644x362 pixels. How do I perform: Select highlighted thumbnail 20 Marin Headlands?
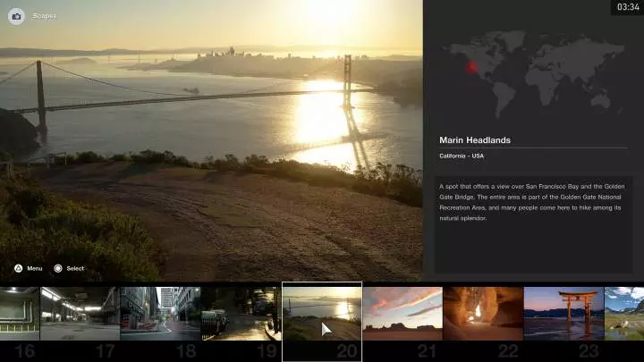tap(321, 313)
